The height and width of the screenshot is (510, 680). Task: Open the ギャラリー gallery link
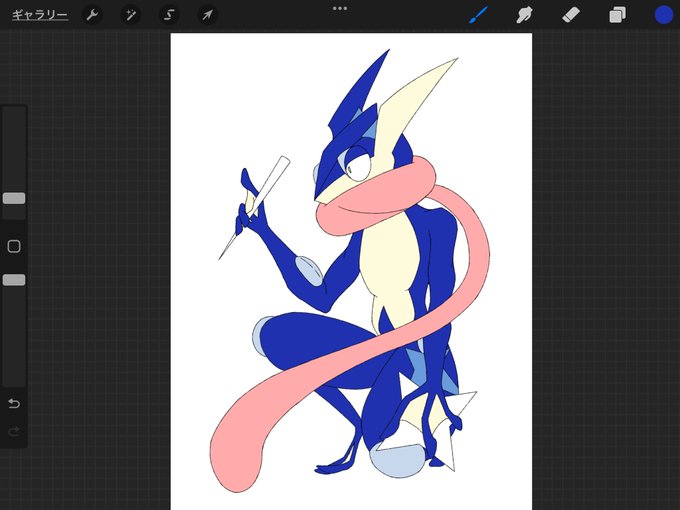(x=39, y=15)
